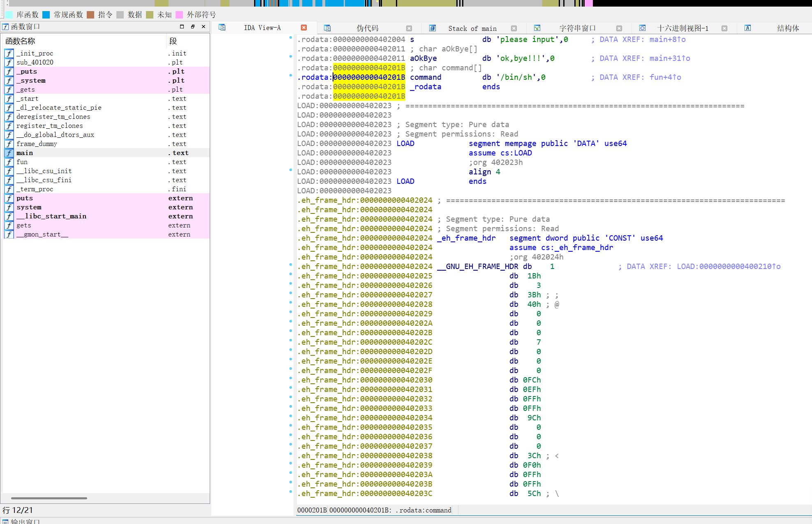Select the _gets function in list
Viewport: 812px width, 524px height.
click(25, 90)
